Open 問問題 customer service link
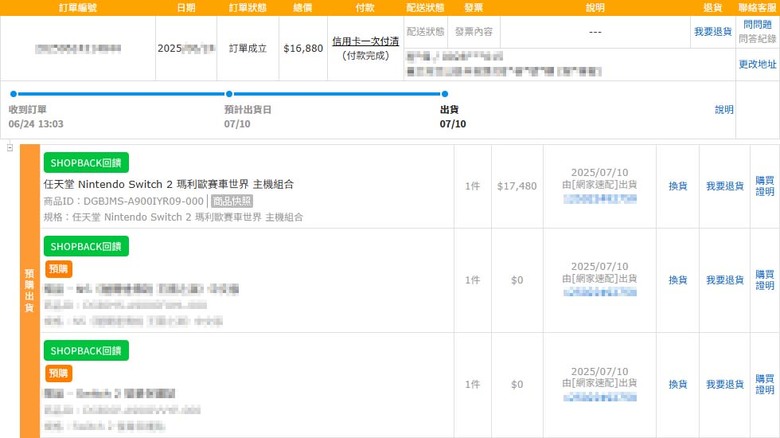Image resolution: width=780 pixels, height=438 pixels. (757, 24)
